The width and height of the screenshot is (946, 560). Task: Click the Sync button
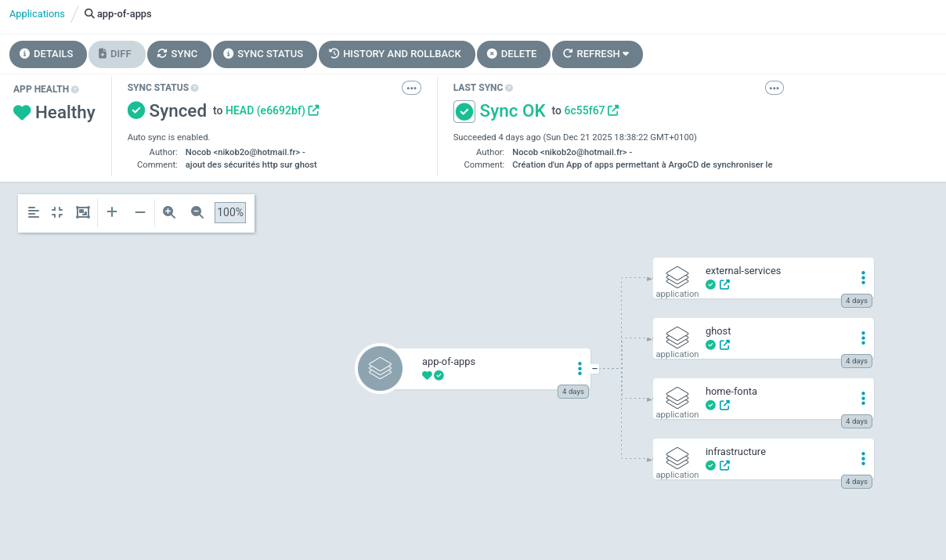coord(179,54)
